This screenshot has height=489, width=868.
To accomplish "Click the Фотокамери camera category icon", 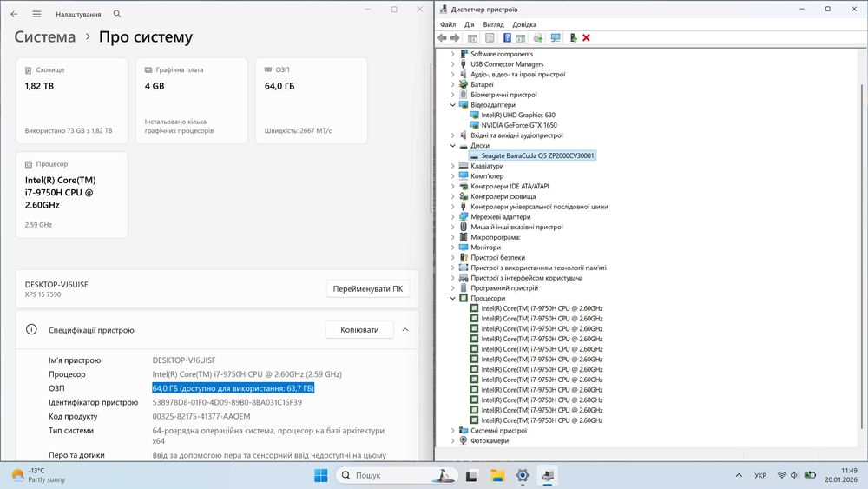I will point(464,441).
